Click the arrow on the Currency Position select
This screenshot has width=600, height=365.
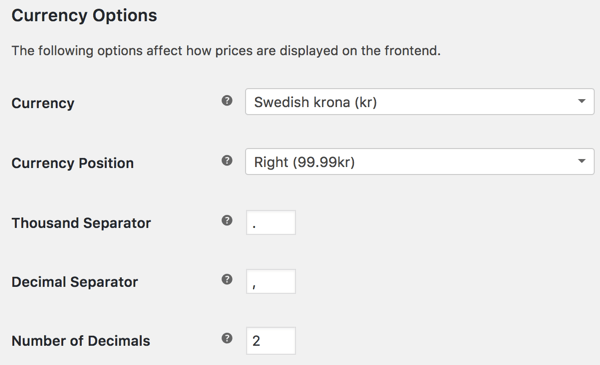point(582,161)
